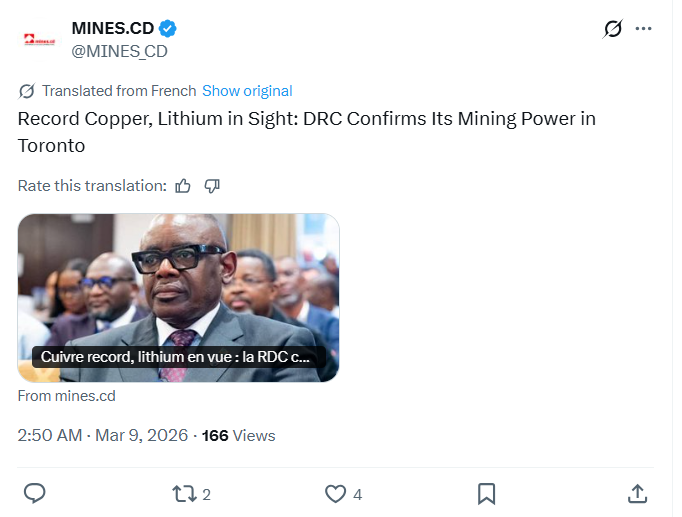Rate translation with thumbs down
682x517 pixels.
212,185
